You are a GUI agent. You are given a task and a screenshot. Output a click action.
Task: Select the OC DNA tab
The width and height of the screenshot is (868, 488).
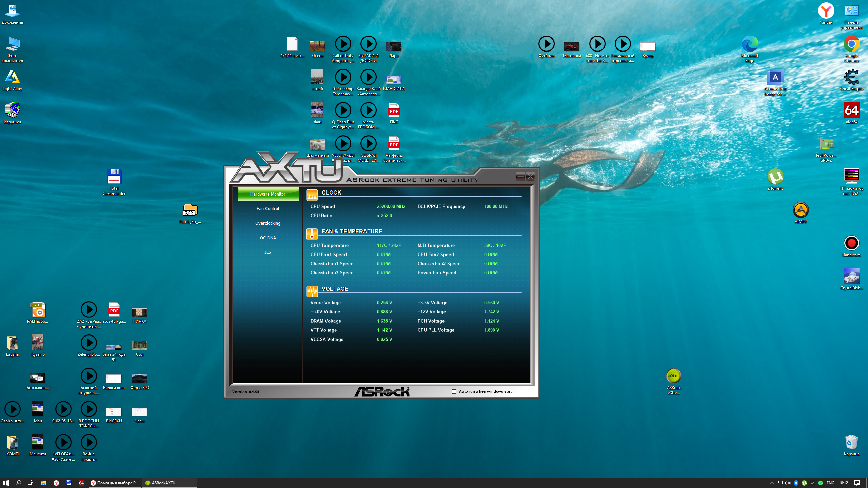[x=268, y=238]
